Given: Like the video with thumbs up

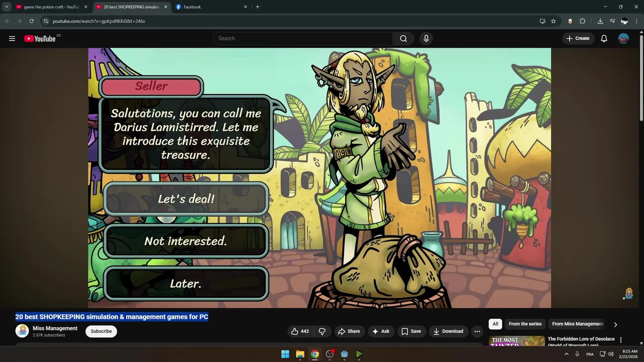Looking at the screenshot, I should click(x=300, y=331).
